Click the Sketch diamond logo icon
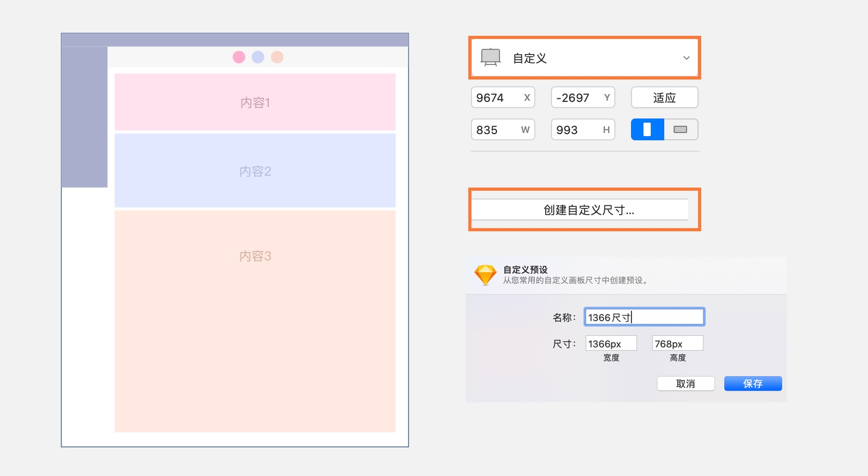The width and height of the screenshot is (868, 476). point(485,274)
